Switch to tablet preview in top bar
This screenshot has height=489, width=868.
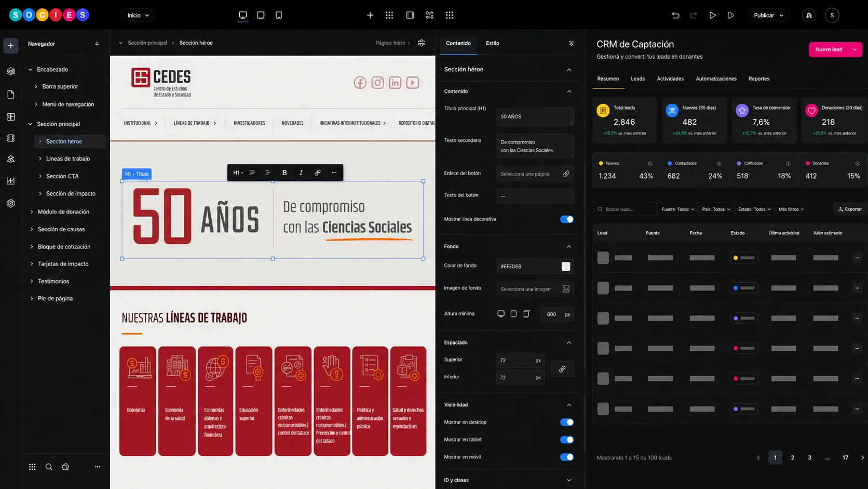(x=261, y=15)
